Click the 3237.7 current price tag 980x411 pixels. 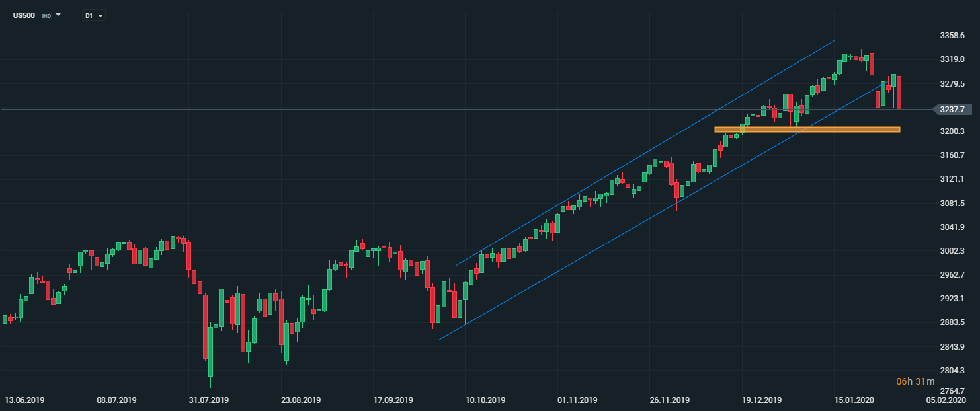pyautogui.click(x=952, y=110)
